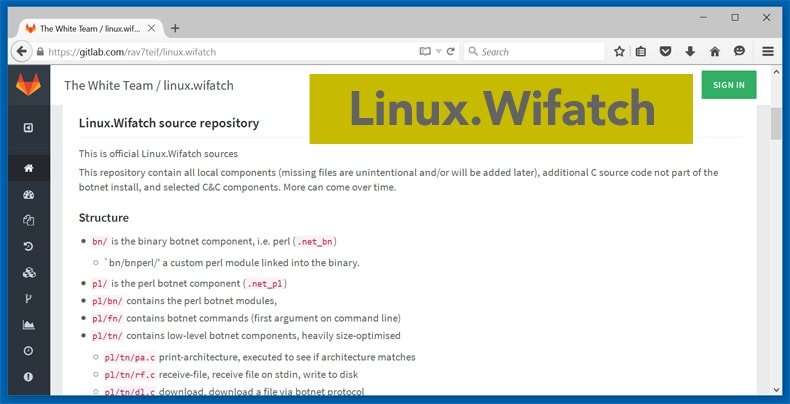Image resolution: width=790 pixels, height=404 pixels.
Task: Open address bar history dropdown arrow
Action: [x=438, y=51]
